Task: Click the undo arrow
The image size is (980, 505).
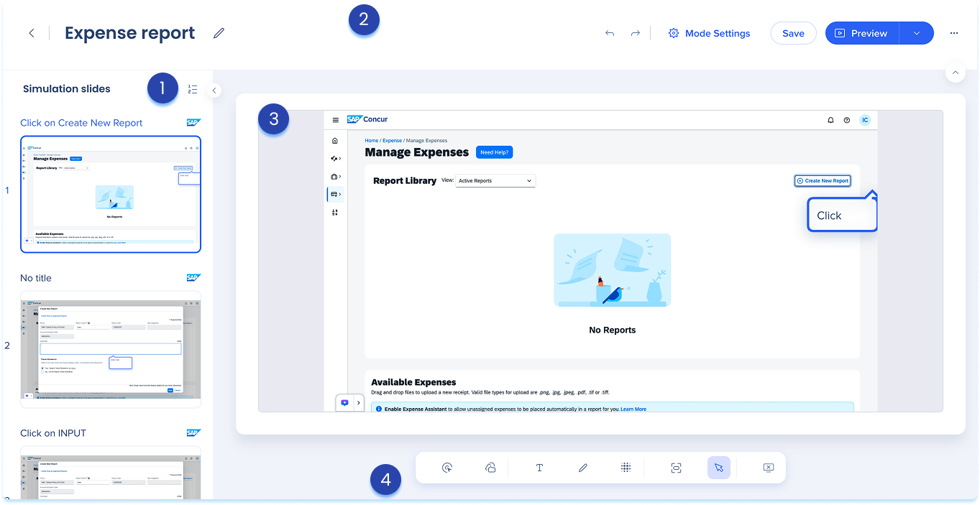Action: click(610, 33)
